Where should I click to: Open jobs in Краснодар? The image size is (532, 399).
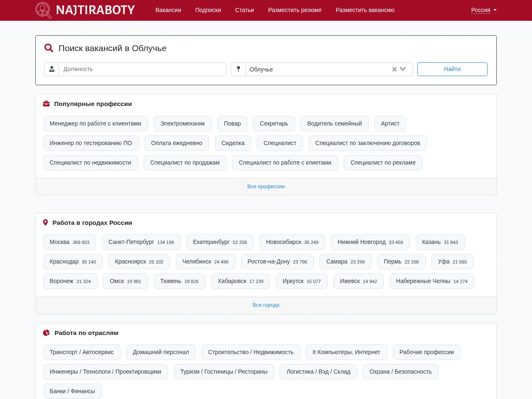pos(73,261)
